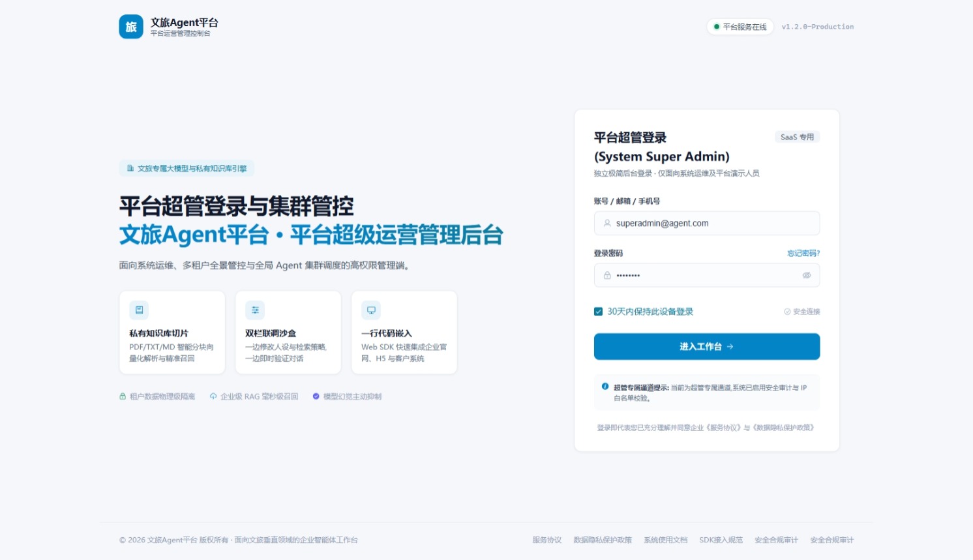Select the 私有知识库切片 feature card

(x=172, y=332)
